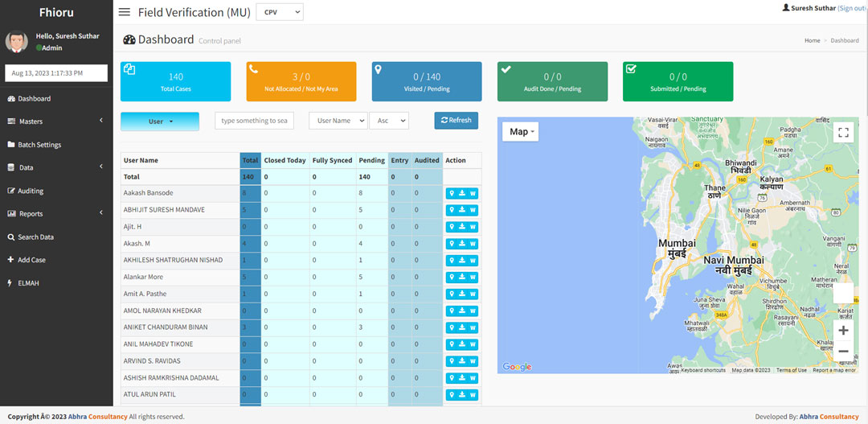Click the W icon for Ajit. H

pos(473,227)
